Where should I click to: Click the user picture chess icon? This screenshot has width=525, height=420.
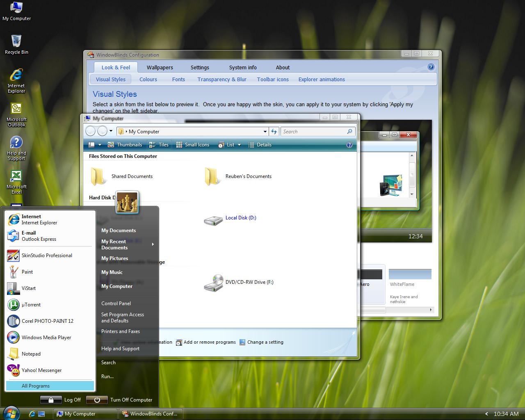[x=127, y=202]
